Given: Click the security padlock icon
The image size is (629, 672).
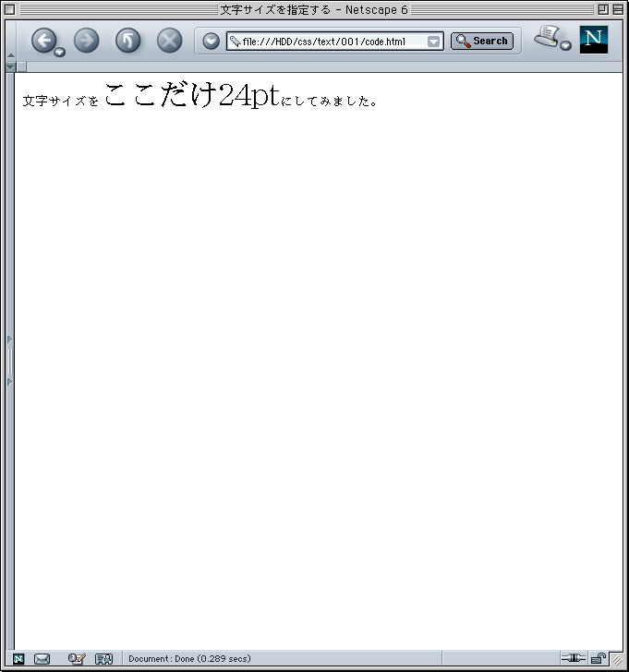Looking at the screenshot, I should (599, 658).
